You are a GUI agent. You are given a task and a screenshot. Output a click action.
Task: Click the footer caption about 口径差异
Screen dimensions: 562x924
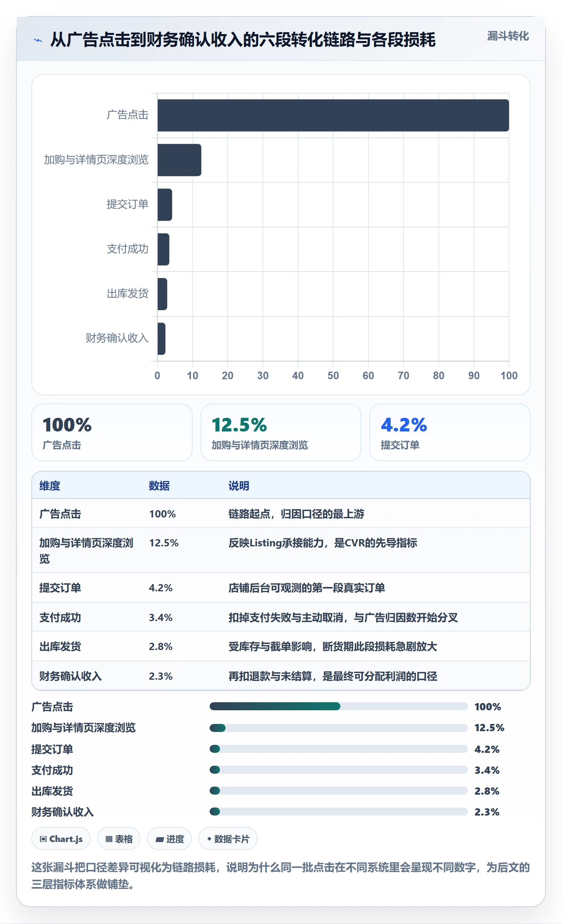click(281, 876)
